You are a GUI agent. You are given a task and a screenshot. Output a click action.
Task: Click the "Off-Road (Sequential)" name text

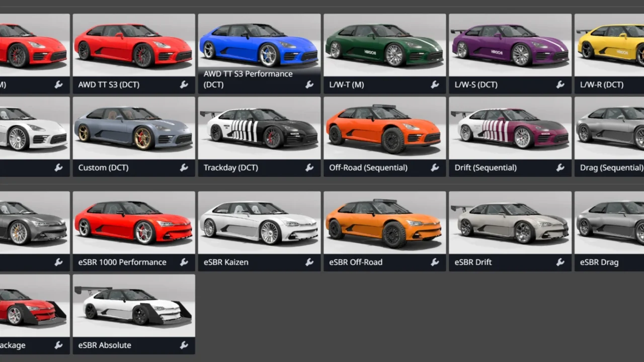pos(368,167)
